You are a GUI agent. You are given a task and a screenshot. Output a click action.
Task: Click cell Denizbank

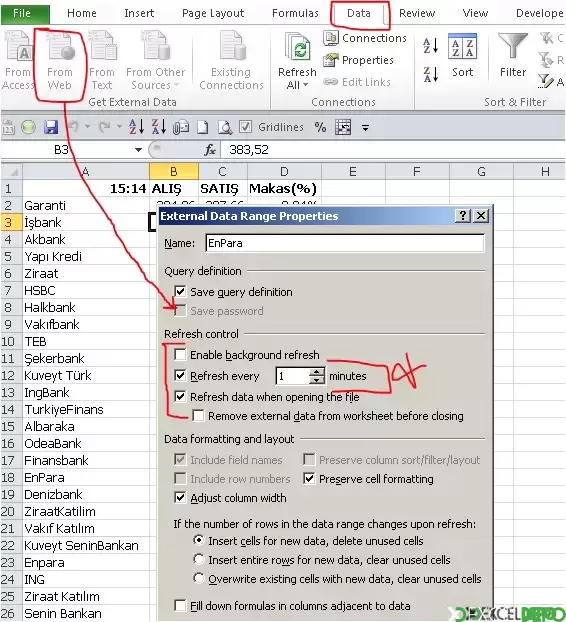click(86, 494)
